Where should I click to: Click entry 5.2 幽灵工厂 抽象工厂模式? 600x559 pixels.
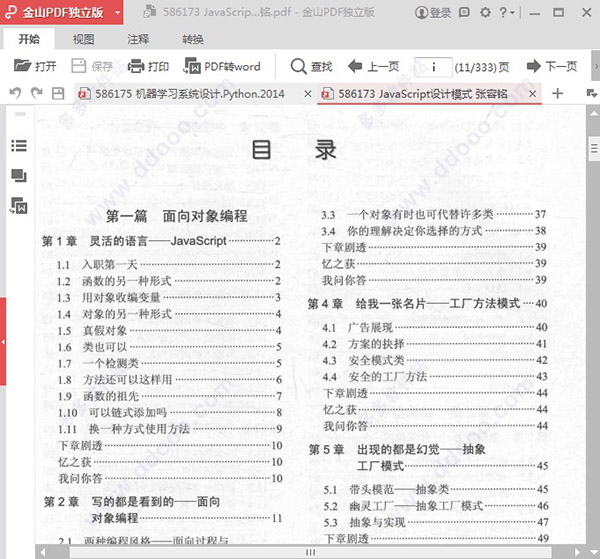coord(436,506)
